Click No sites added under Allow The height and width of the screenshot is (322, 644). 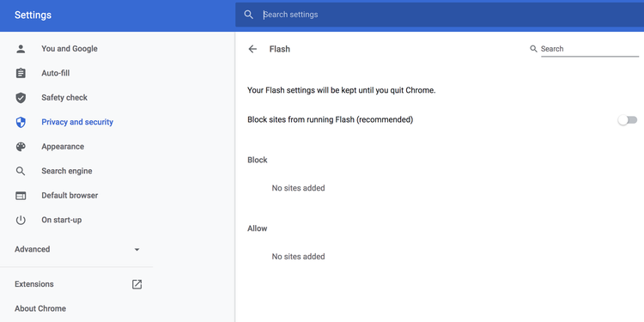coord(298,257)
